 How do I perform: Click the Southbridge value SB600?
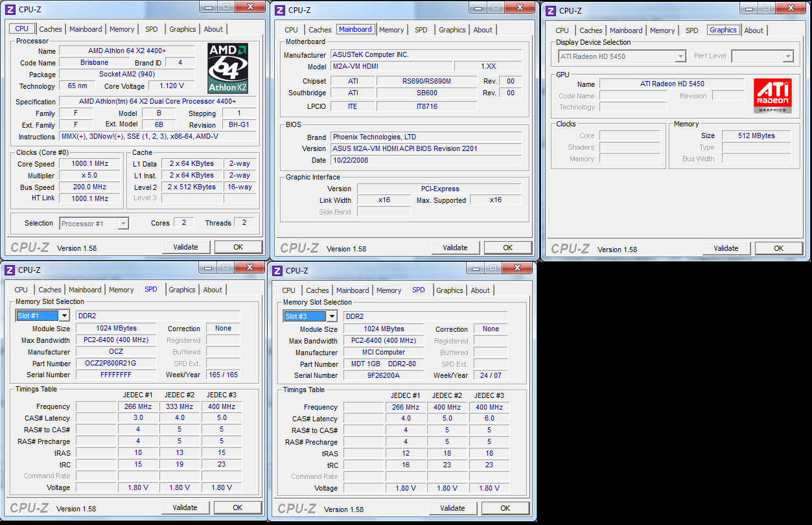pyautogui.click(x=426, y=93)
